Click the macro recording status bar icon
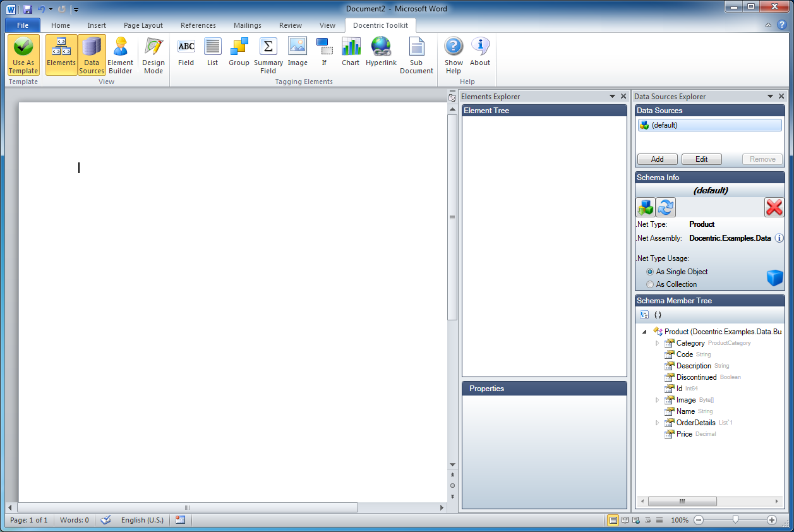 pyautogui.click(x=181, y=520)
